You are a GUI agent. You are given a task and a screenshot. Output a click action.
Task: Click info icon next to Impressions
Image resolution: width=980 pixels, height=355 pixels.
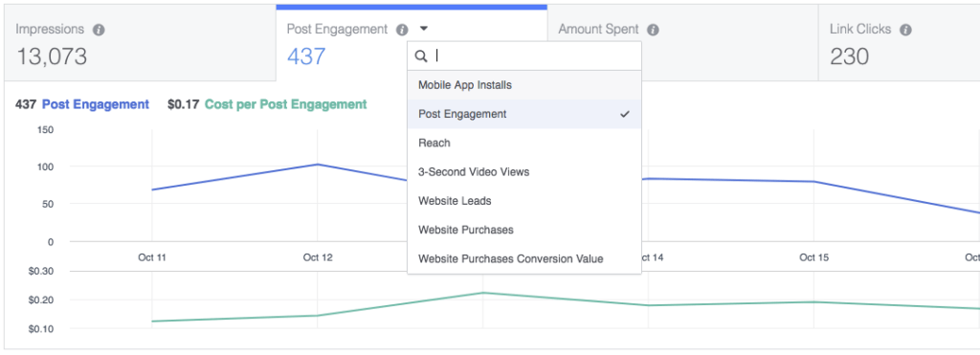(x=99, y=30)
